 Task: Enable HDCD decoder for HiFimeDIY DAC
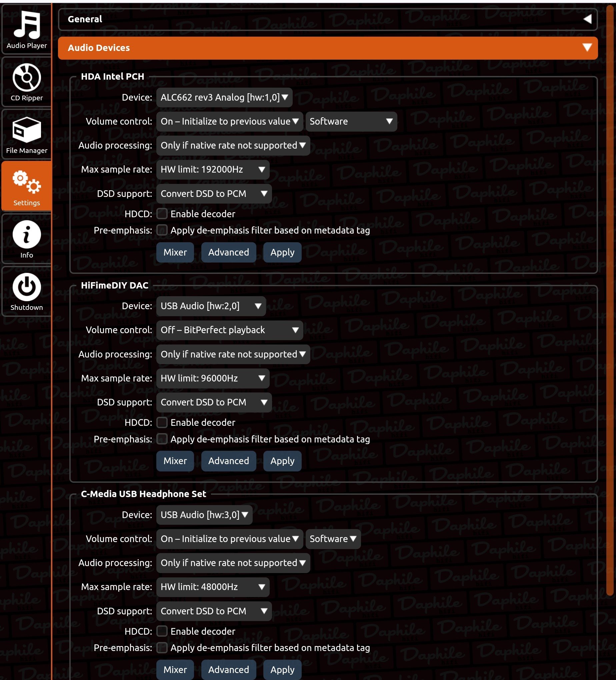click(x=162, y=422)
